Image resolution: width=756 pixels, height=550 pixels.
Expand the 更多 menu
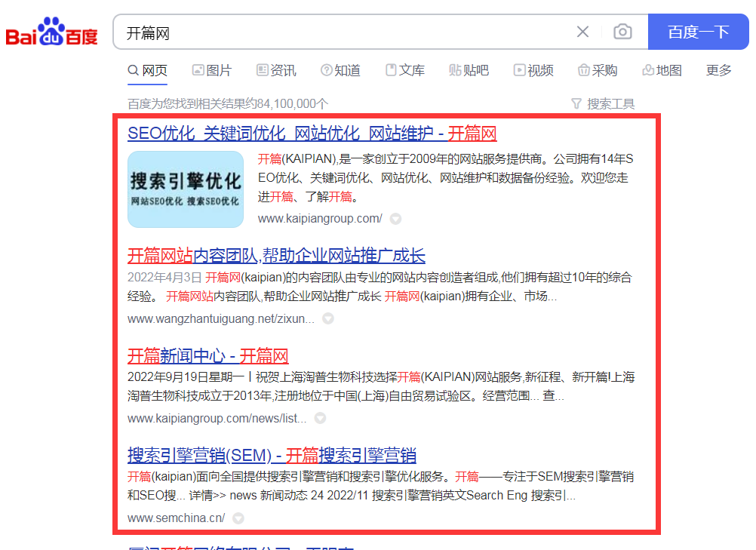[x=719, y=70]
